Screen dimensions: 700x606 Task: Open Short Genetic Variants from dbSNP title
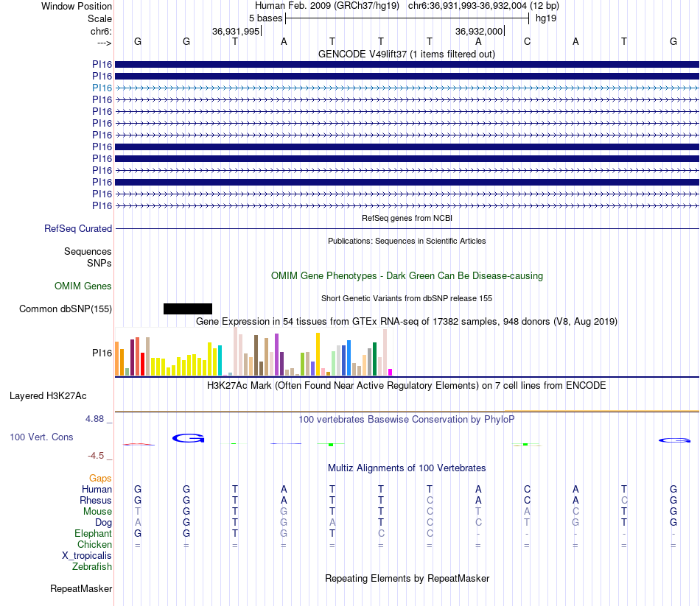pos(407,298)
